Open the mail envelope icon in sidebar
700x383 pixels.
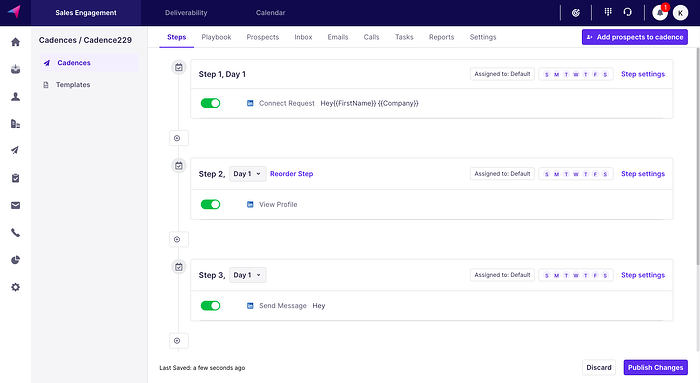click(x=16, y=205)
